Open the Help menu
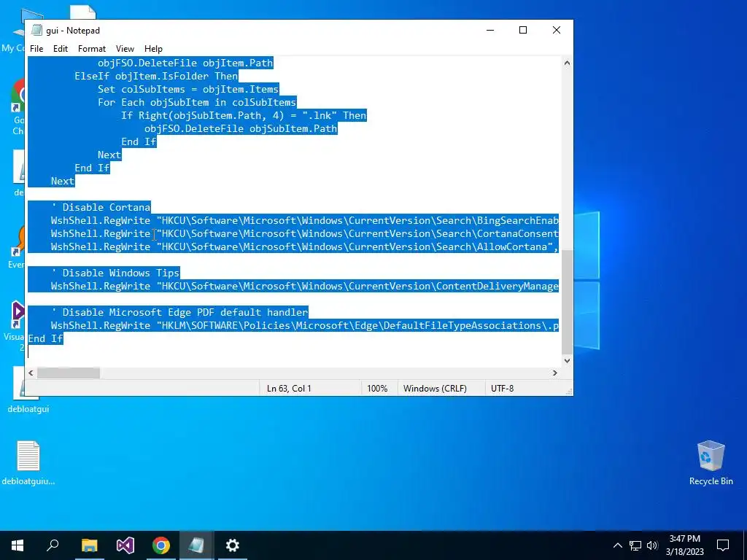The image size is (747, 560). point(153,49)
